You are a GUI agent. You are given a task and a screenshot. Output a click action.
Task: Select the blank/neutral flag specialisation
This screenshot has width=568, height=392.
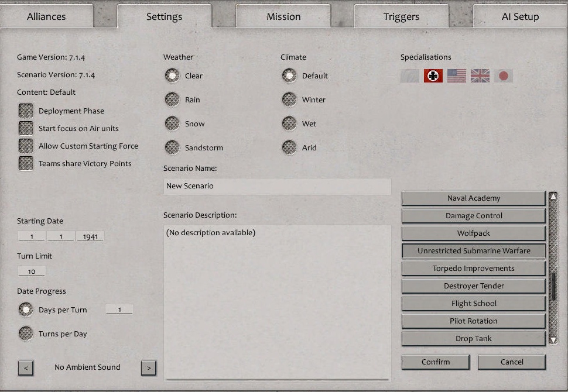tap(410, 75)
